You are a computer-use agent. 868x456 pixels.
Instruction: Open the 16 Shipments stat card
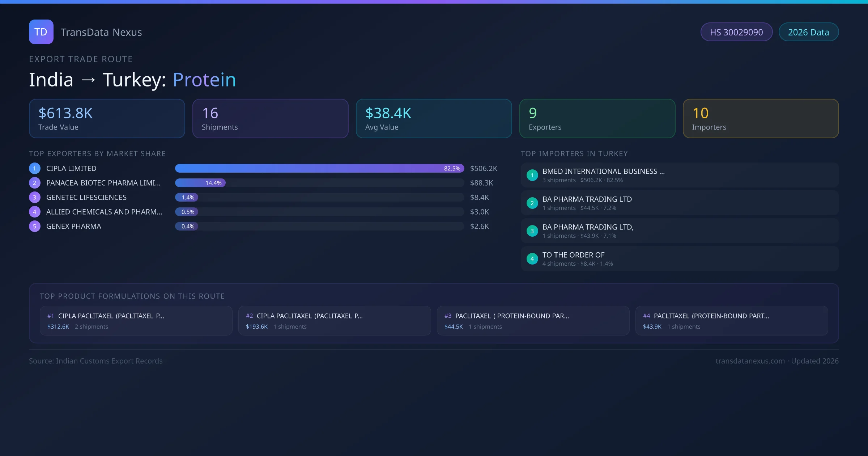270,119
